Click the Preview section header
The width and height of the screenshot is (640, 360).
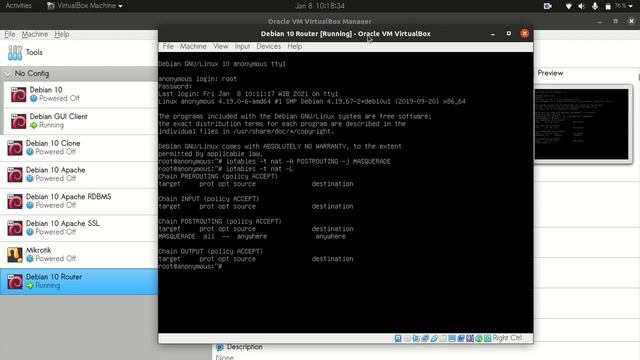click(x=550, y=73)
